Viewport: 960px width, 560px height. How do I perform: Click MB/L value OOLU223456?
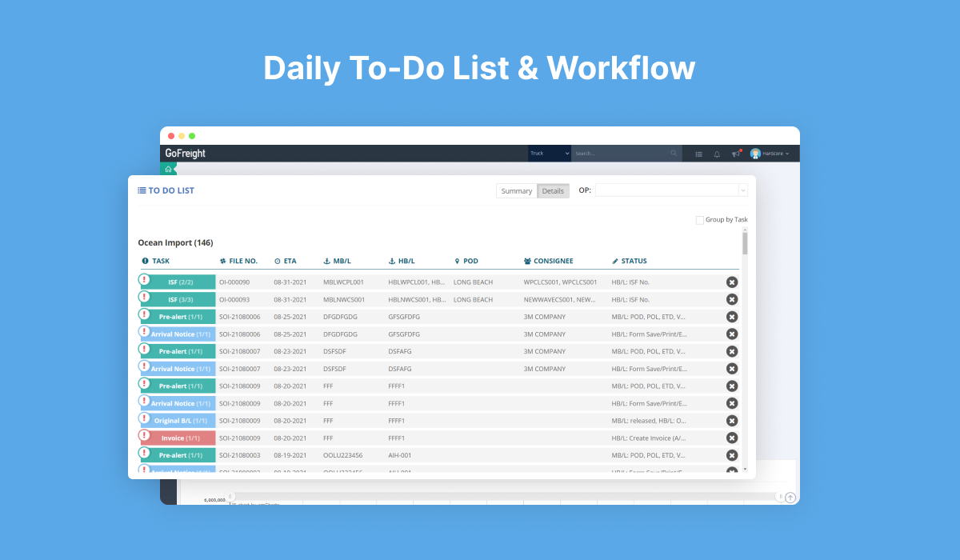coord(343,455)
